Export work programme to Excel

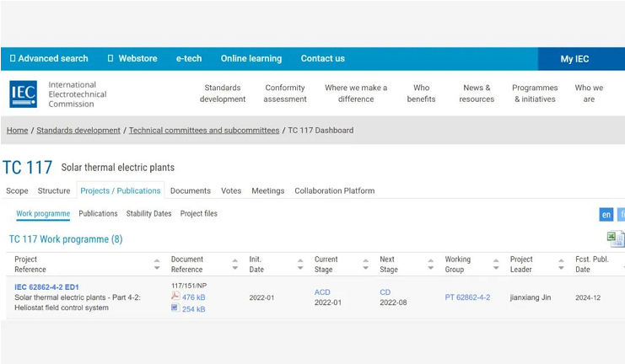[x=615, y=239]
